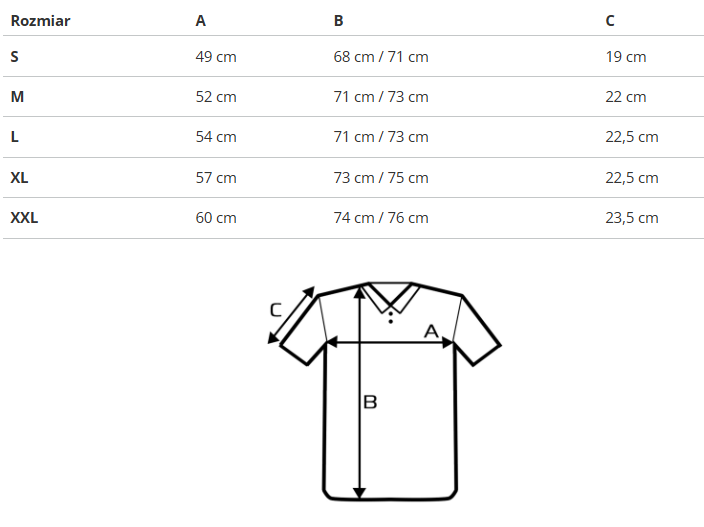Select the L size row label
This screenshot has width=704, height=527.
(x=15, y=137)
